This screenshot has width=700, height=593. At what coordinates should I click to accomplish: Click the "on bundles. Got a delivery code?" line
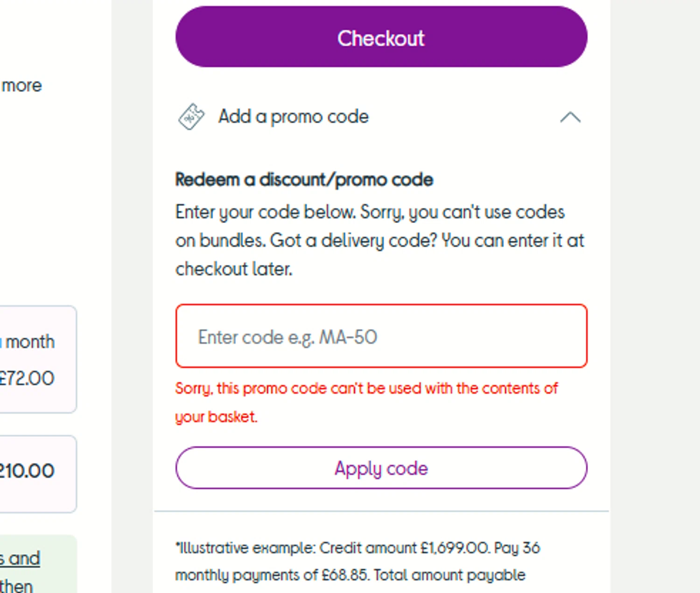tap(379, 241)
